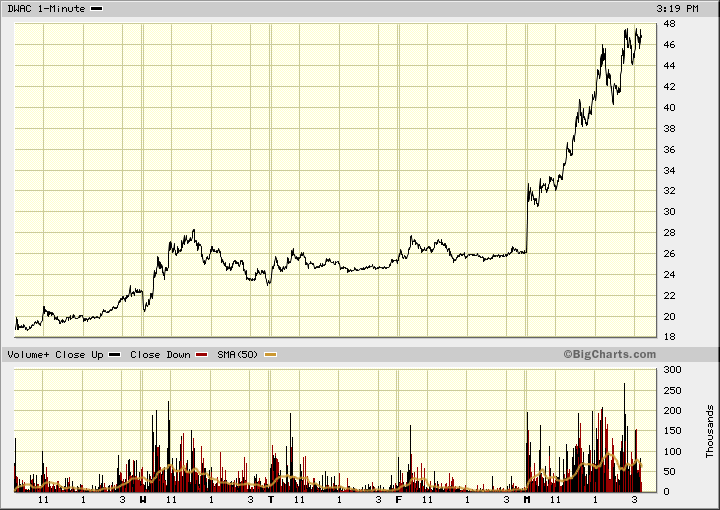Image resolution: width=720 pixels, height=510 pixels.
Task: Click the 11 time label right after M
Action: click(x=555, y=499)
